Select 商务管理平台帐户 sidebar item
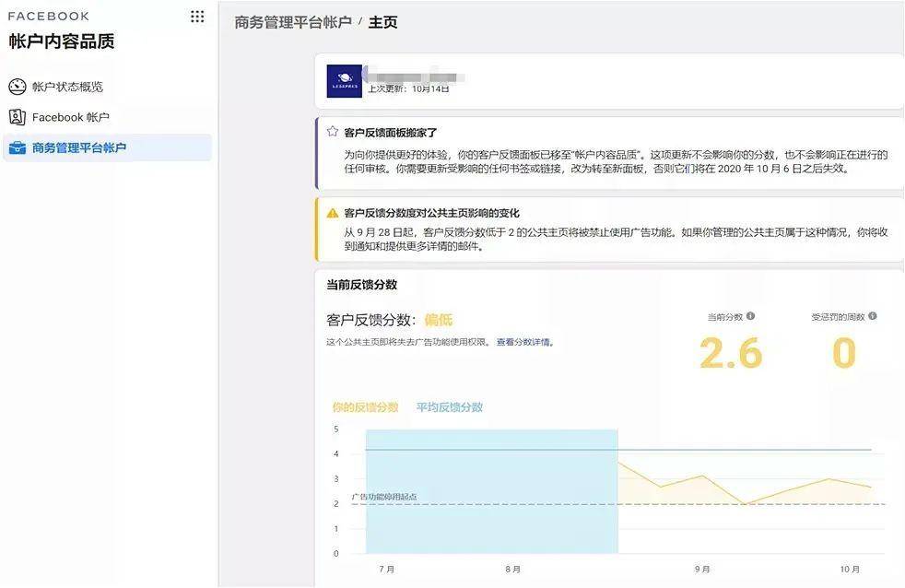Viewport: 905px width, 588px height. (x=79, y=147)
